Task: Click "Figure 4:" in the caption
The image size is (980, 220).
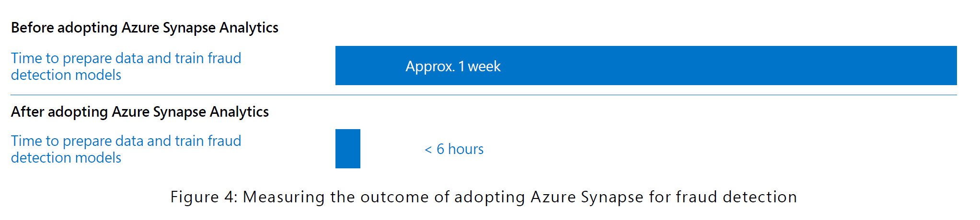Action: pos(204,197)
